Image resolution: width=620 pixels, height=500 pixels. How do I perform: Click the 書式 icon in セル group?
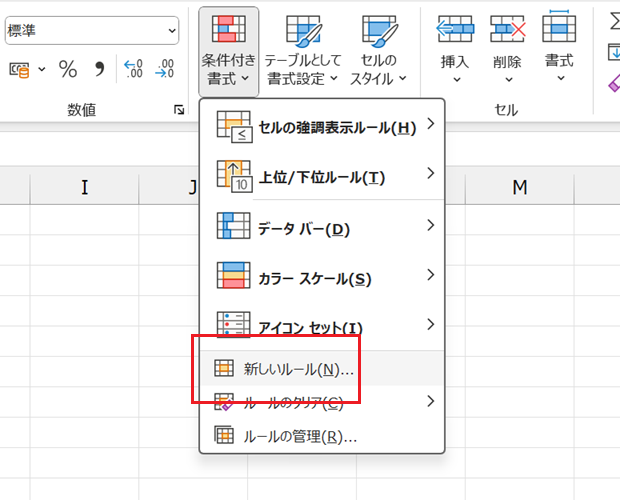[x=559, y=45]
